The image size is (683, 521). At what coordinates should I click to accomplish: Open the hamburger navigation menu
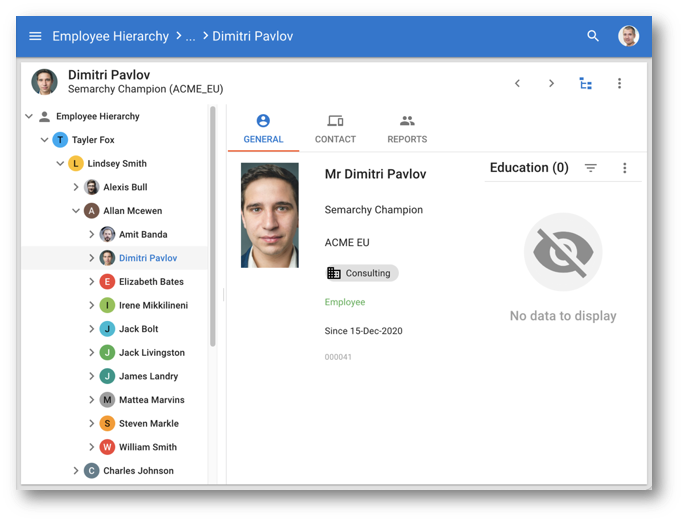coord(35,36)
